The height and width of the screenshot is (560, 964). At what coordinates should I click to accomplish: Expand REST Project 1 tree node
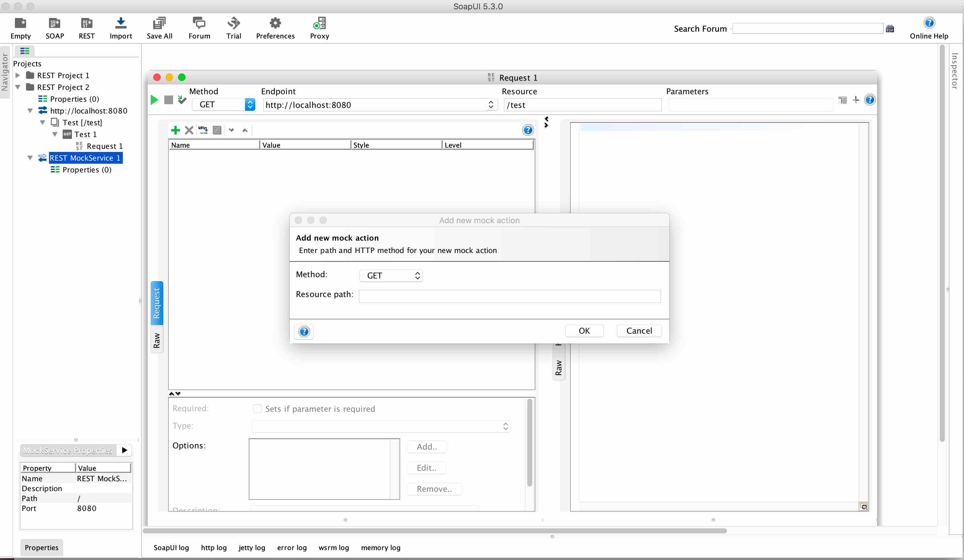[18, 75]
